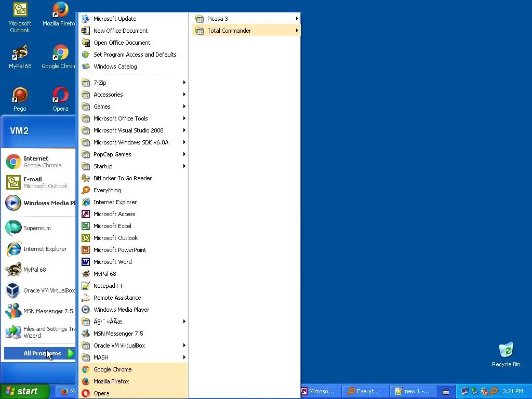Click the All Programs button

click(39, 353)
